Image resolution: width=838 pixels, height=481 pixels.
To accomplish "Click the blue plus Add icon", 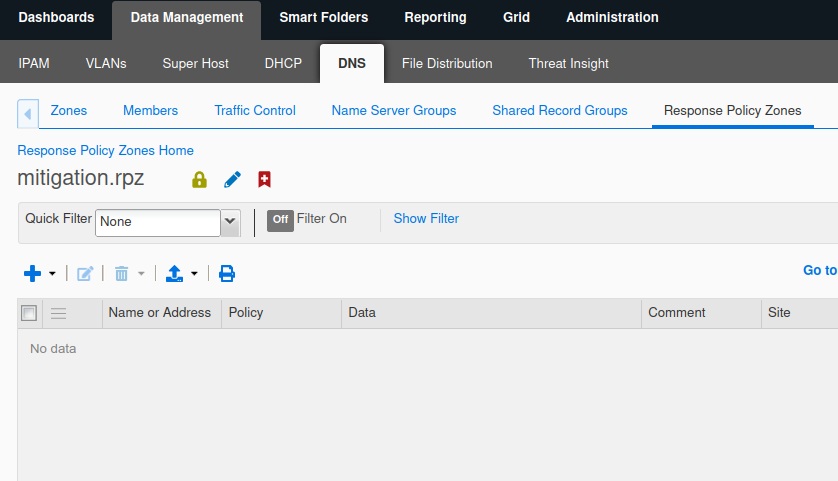I will pyautogui.click(x=32, y=273).
